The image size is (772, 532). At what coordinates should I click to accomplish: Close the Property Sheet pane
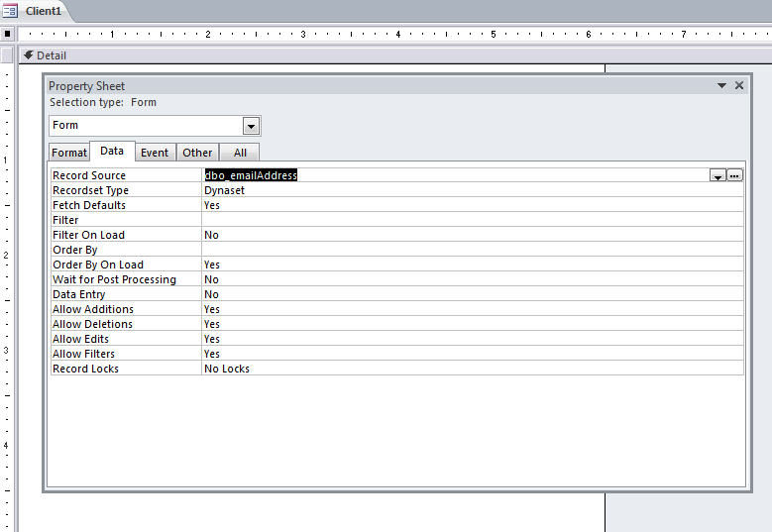coord(739,85)
